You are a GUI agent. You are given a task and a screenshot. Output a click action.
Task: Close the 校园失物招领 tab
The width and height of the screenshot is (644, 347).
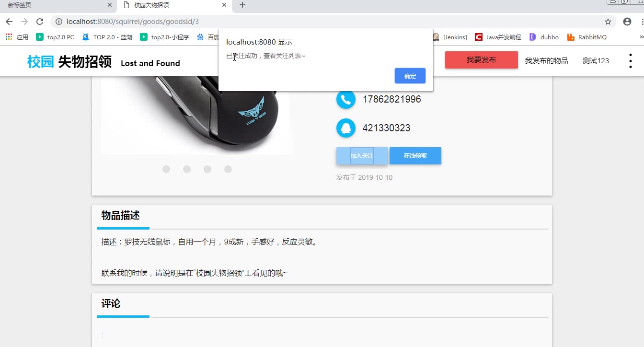click(224, 5)
